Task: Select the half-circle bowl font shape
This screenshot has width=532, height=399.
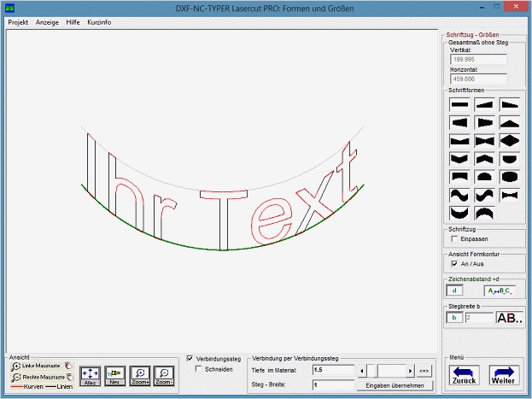Action: click(x=510, y=159)
